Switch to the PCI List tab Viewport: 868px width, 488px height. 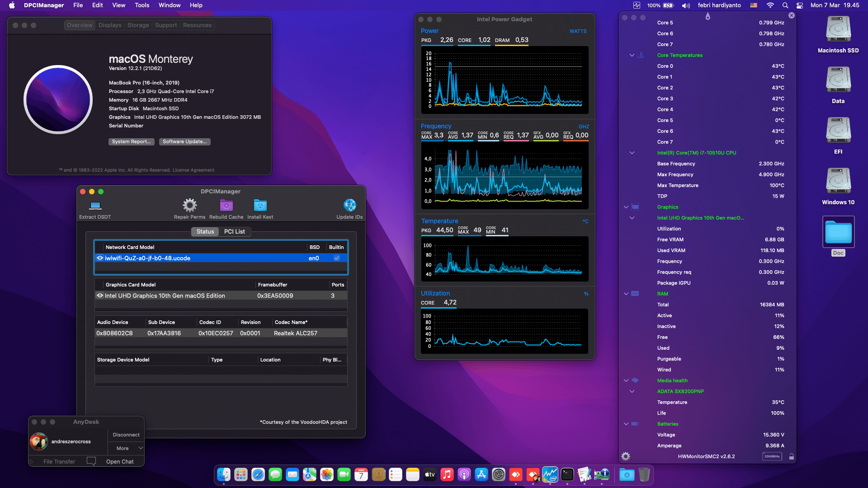[x=235, y=231]
